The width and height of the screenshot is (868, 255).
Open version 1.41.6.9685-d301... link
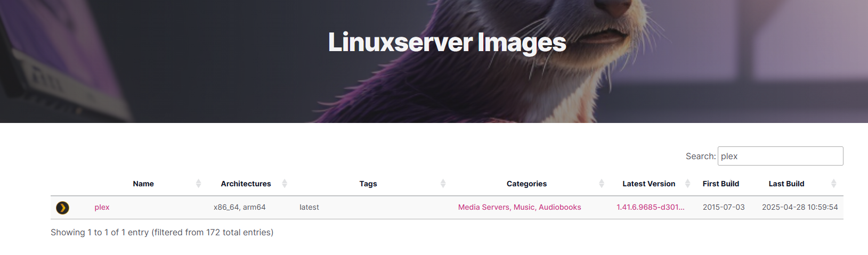coord(651,208)
